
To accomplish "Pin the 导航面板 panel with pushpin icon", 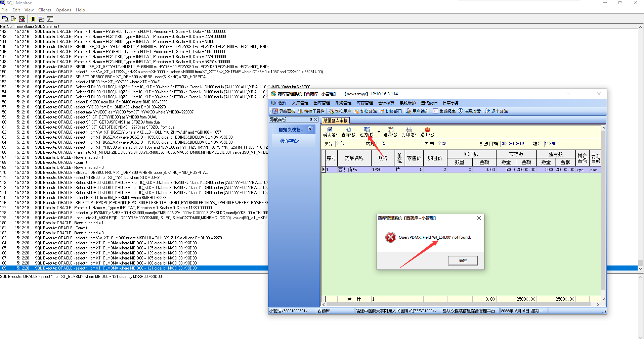I will coord(311,119).
